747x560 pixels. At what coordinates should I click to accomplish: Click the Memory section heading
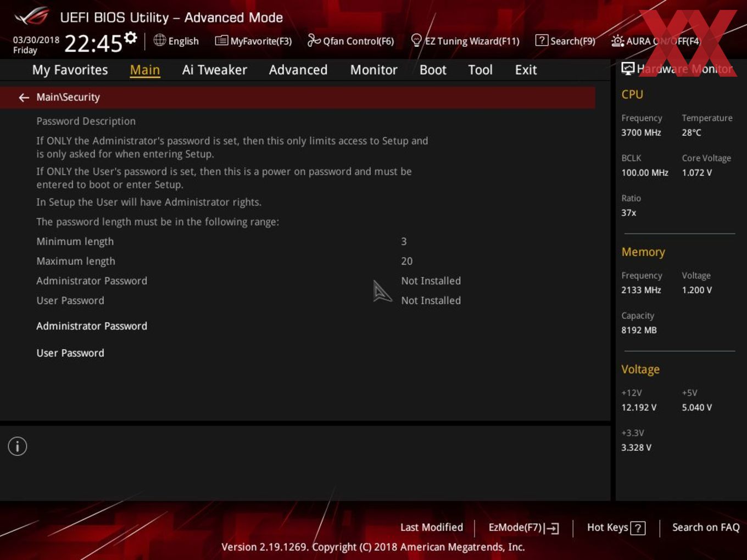(x=643, y=252)
